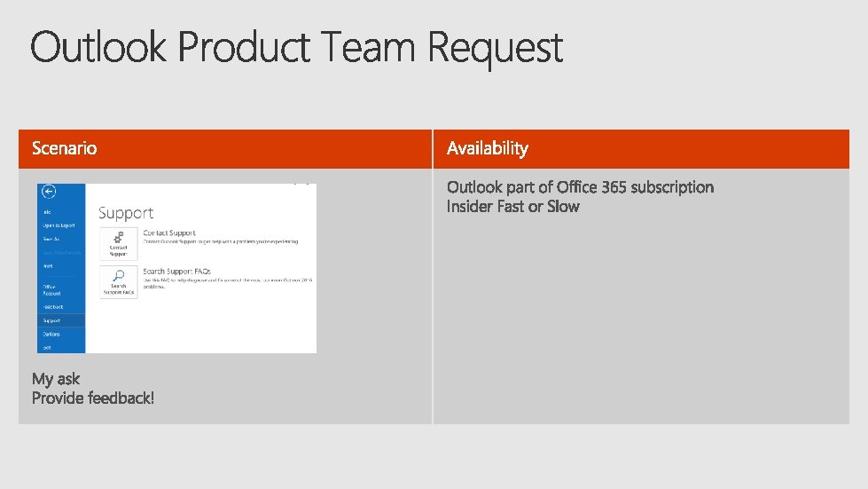
Task: Open Office Account page
Action: point(51,290)
